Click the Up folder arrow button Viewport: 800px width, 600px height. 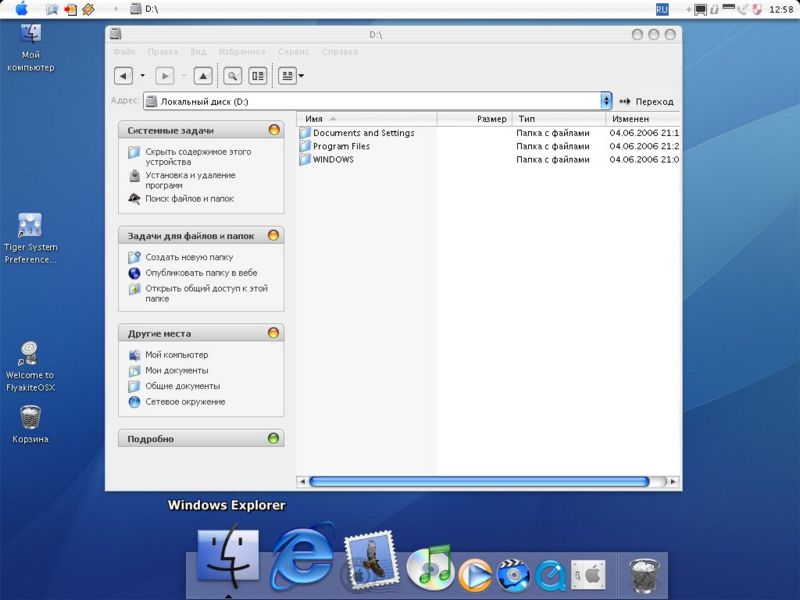click(203, 76)
